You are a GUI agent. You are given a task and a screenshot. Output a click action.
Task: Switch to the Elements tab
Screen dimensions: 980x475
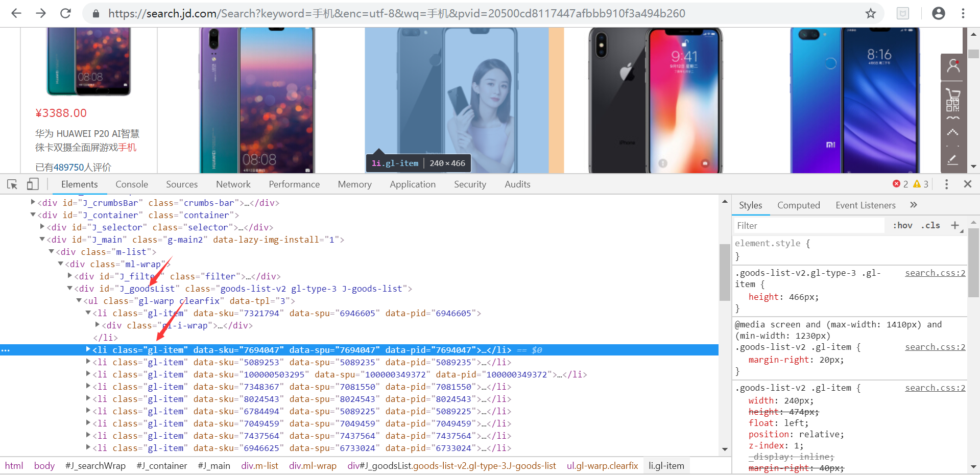coord(79,184)
